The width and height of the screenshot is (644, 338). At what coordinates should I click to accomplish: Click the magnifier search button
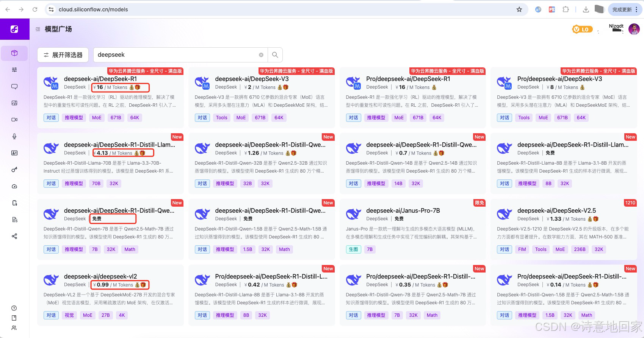click(275, 55)
